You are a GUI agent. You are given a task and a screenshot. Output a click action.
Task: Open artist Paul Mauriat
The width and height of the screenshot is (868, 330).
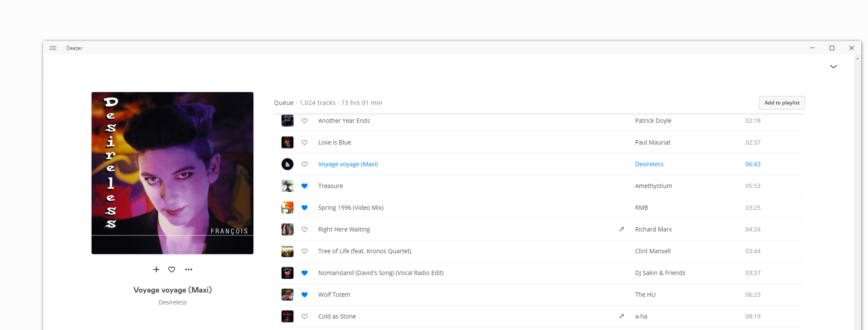(652, 142)
